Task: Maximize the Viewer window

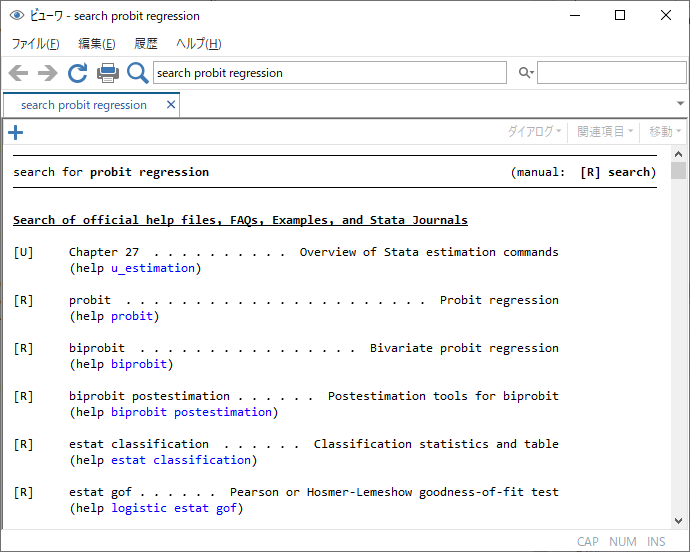Action: pyautogui.click(x=620, y=15)
